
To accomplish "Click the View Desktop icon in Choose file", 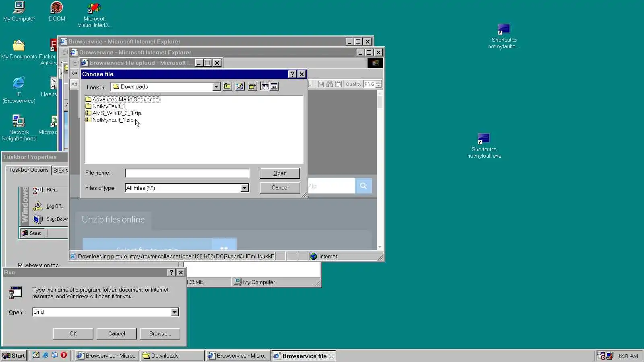I will (240, 86).
